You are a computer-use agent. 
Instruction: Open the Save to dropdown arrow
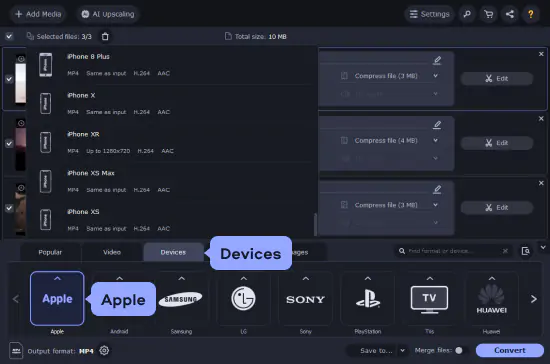(403, 350)
